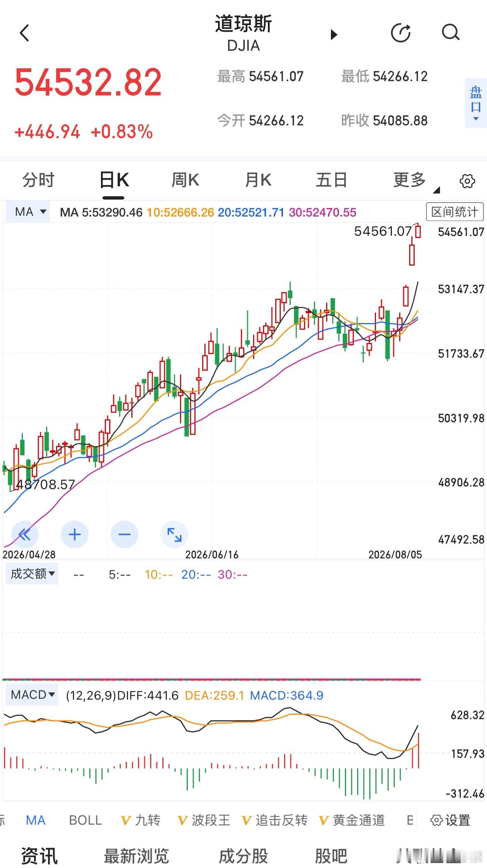Viewport: 487px width, 868px height.
Task: Select BOLL in bottom indicator bar
Action: [x=85, y=820]
